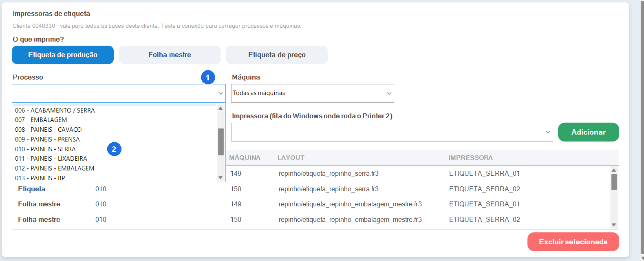This screenshot has width=644, height=261.
Task: Click the process list scrollbar up arrow
Action: click(x=221, y=108)
